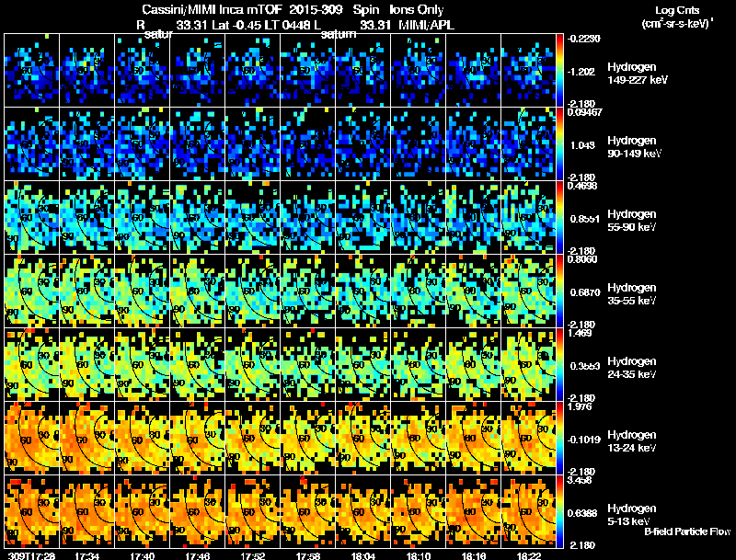Click the color bar beside Hydrogen 13-24 keV
The width and height of the screenshot is (736, 560).
click(559, 439)
